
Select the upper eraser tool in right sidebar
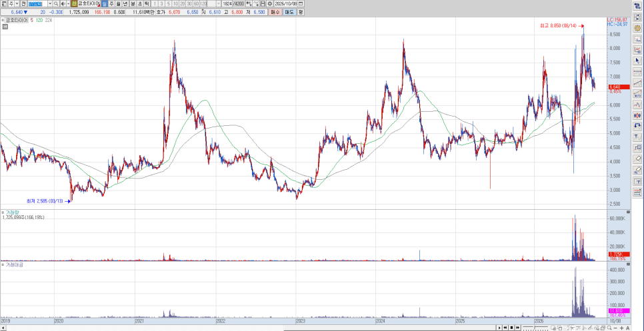[x=637, y=159]
